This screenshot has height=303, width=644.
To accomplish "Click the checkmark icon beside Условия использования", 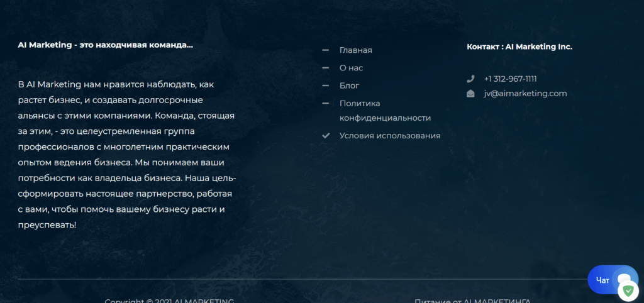I will tap(326, 136).
